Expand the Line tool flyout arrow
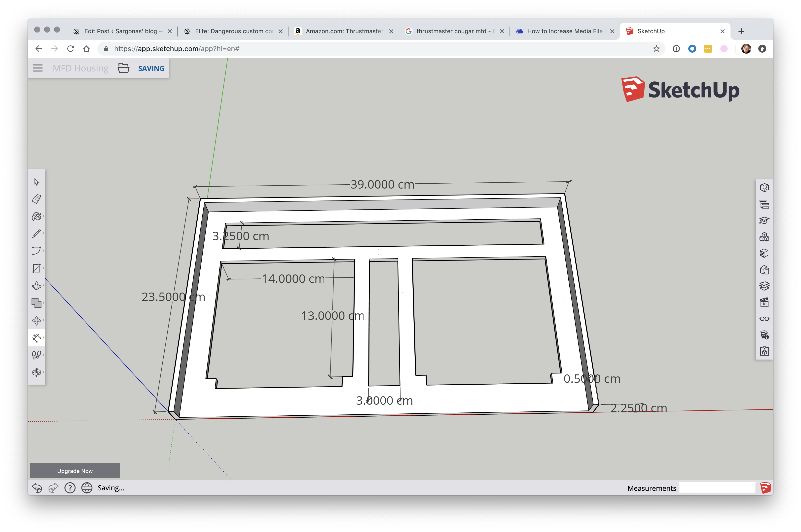 pyautogui.click(x=43, y=233)
